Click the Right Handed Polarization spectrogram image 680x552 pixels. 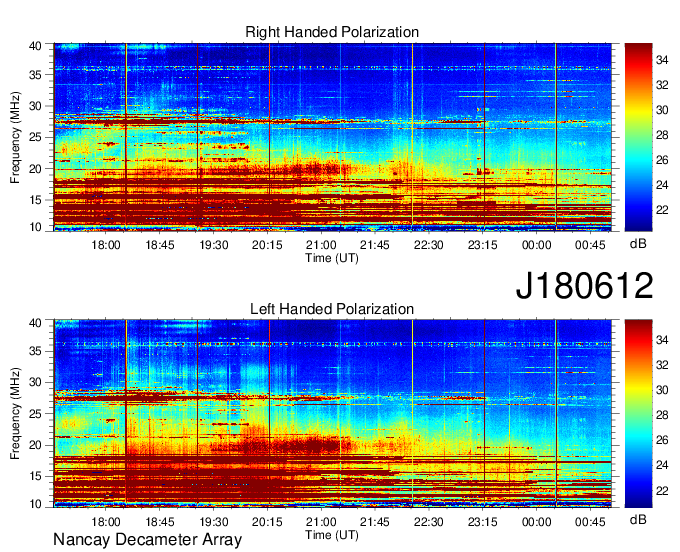coord(333,137)
